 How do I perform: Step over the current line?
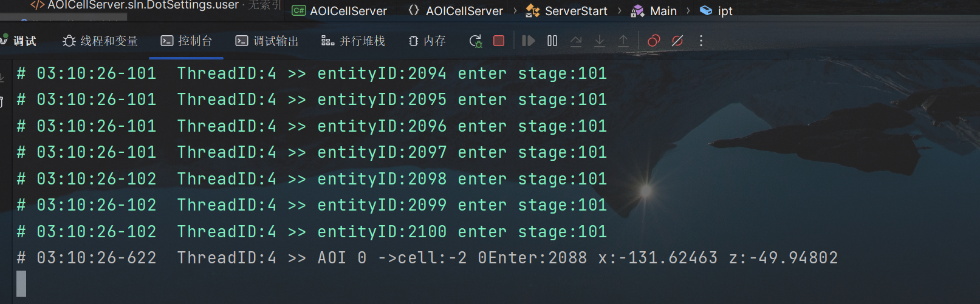[576, 41]
